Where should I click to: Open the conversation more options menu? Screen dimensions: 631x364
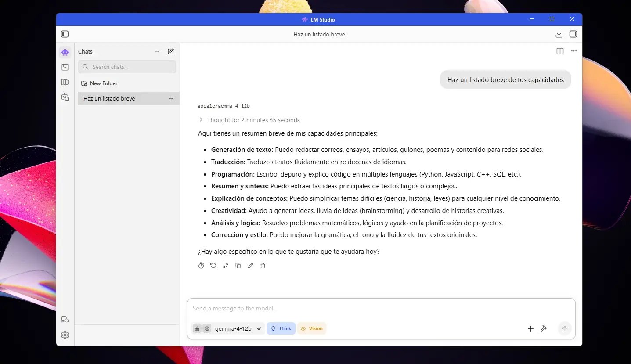click(x=574, y=51)
